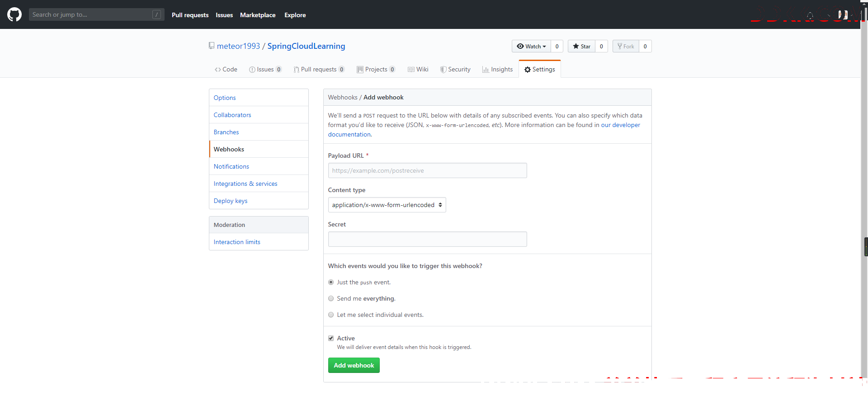The width and height of the screenshot is (868, 396).
Task: Select the Settings tab
Action: coord(540,69)
